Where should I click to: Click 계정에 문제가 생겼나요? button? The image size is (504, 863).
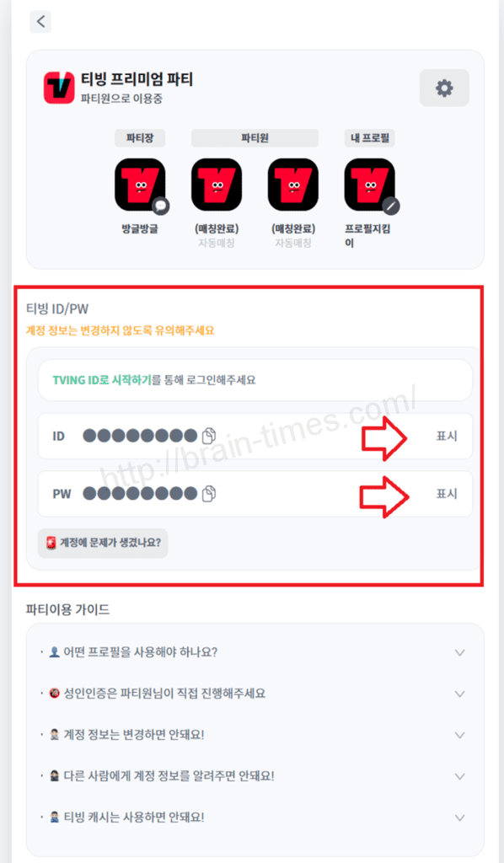pyautogui.click(x=103, y=543)
